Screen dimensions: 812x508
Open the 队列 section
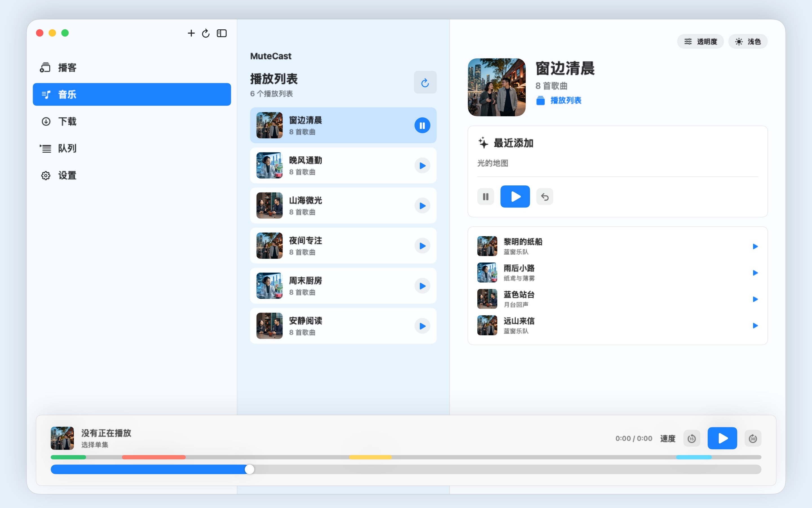pyautogui.click(x=132, y=148)
